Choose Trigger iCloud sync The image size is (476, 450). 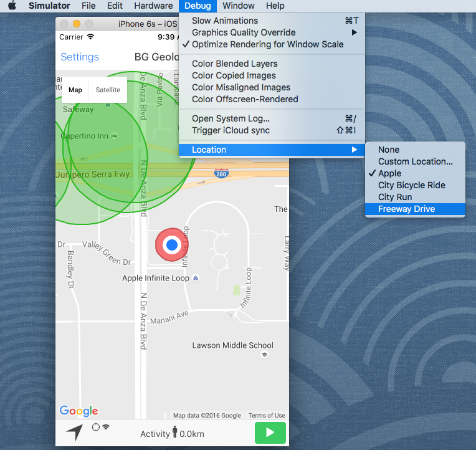272,130
